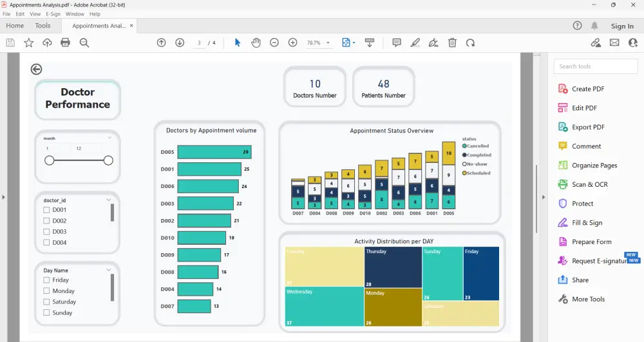Image resolution: width=644 pixels, height=342 pixels.
Task: Click the doctor_id list scrollbar
Action: [112, 213]
